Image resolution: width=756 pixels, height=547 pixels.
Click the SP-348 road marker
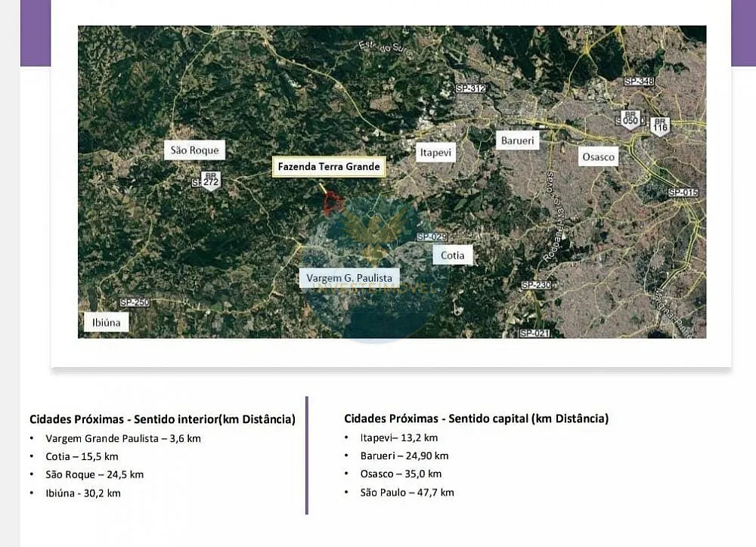639,82
